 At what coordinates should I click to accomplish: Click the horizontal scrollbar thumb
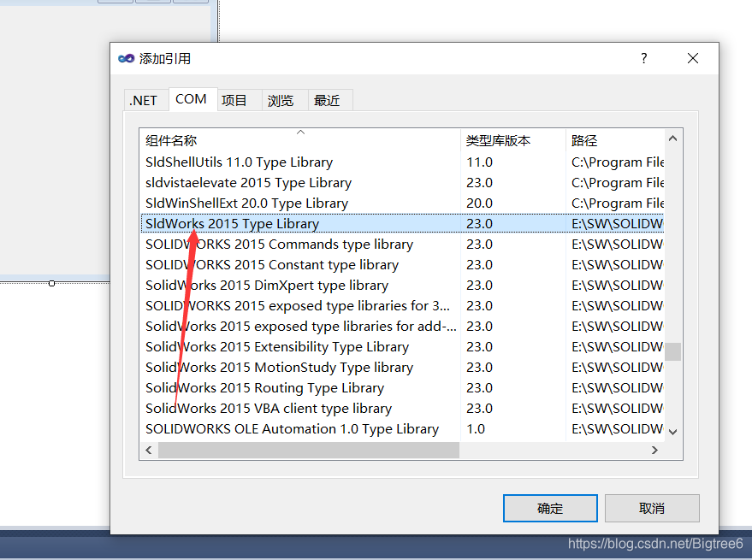(308, 451)
